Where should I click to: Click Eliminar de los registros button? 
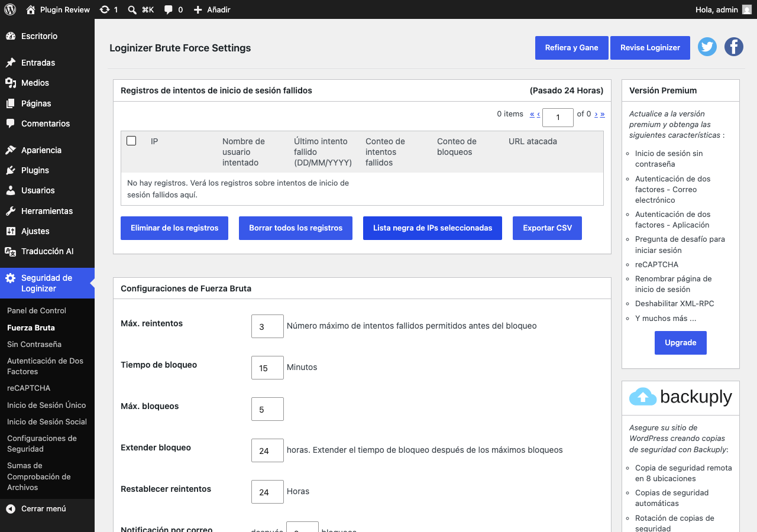click(174, 228)
